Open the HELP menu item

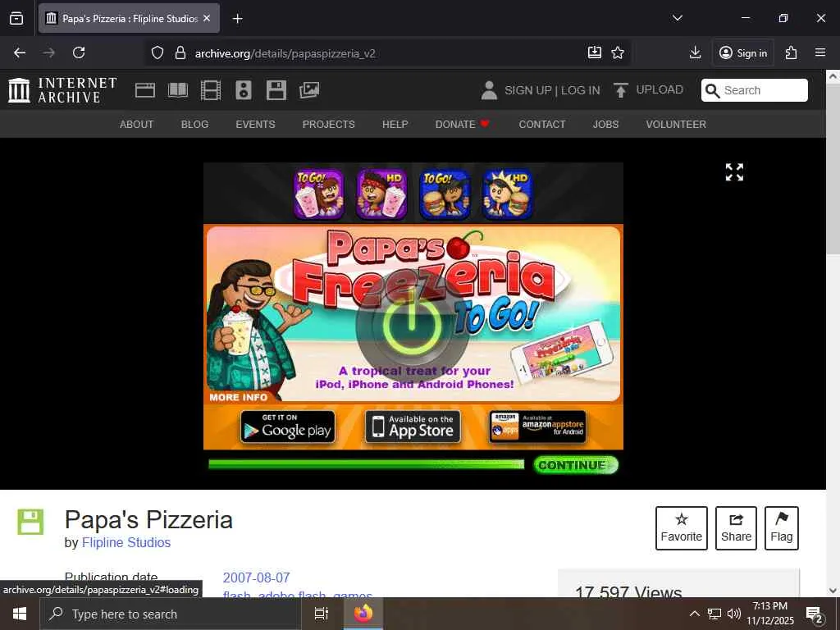pos(395,125)
